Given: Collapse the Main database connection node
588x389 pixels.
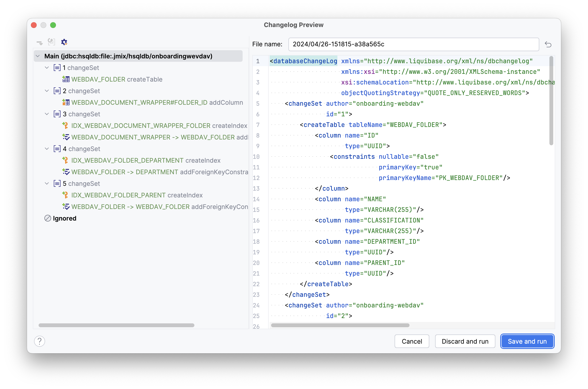Looking at the screenshot, I should [x=38, y=56].
